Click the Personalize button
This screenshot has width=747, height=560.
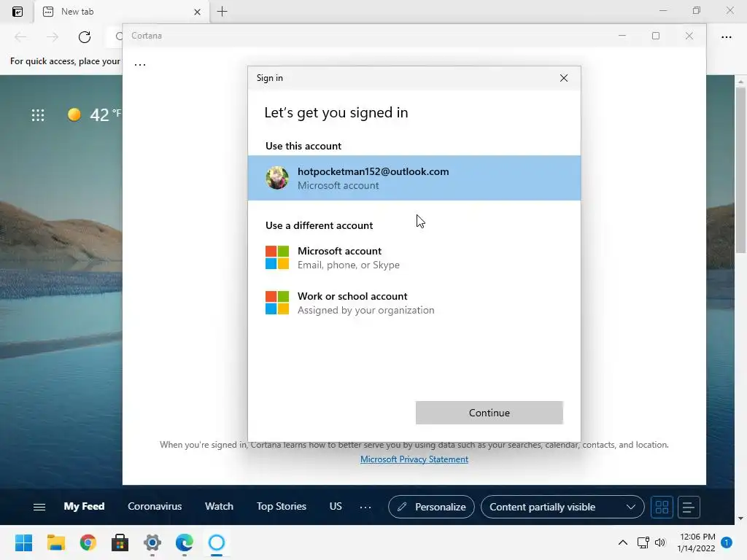click(x=431, y=507)
